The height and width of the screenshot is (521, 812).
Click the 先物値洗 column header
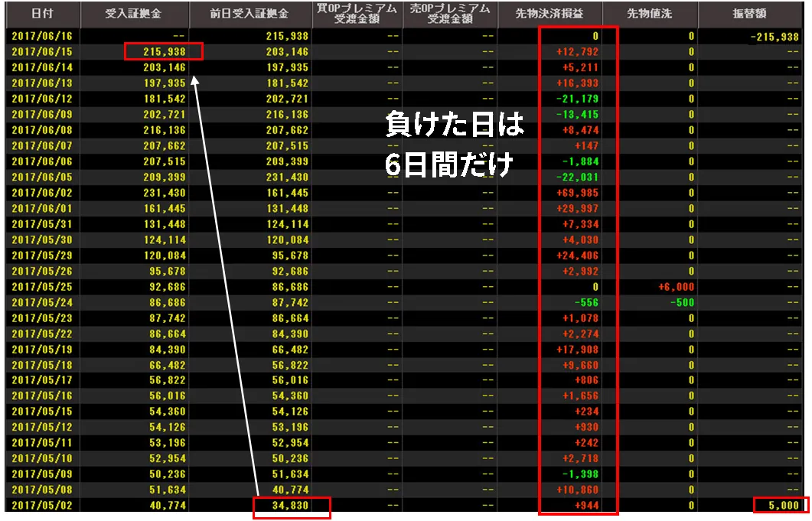pos(650,14)
